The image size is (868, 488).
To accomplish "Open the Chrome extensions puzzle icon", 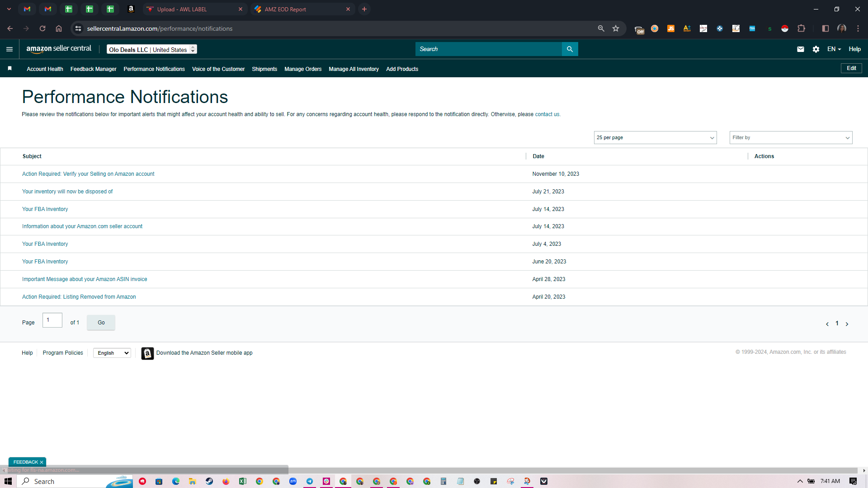I will click(x=801, y=28).
